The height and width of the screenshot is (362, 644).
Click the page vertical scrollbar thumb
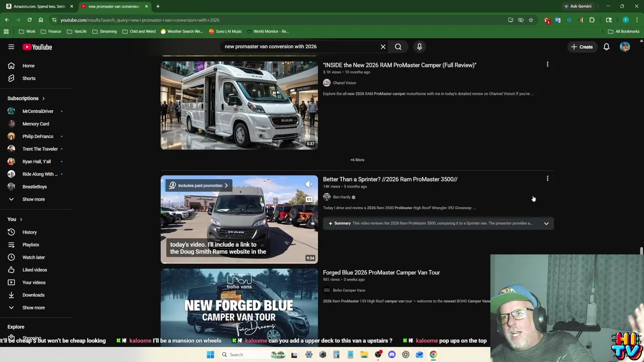tap(641, 251)
